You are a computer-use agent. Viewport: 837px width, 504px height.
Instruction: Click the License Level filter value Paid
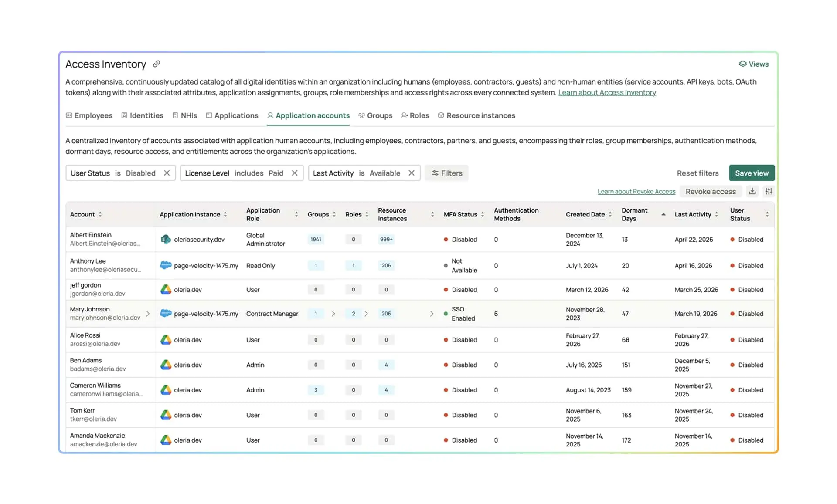(x=276, y=173)
